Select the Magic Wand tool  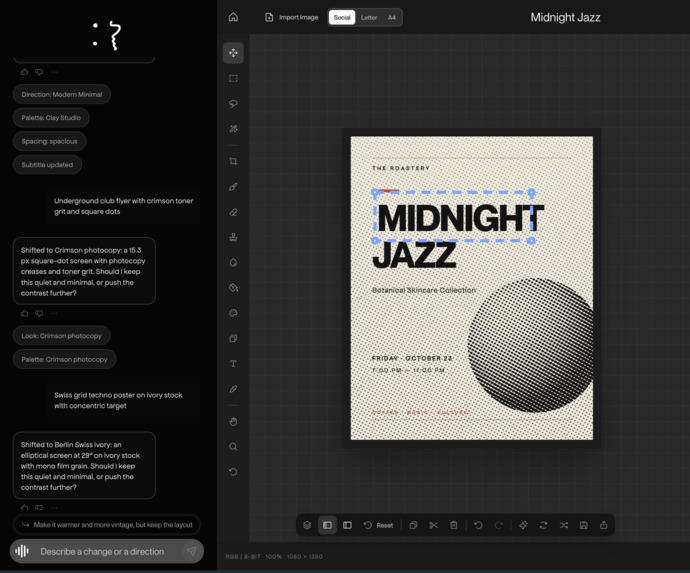coord(233,129)
